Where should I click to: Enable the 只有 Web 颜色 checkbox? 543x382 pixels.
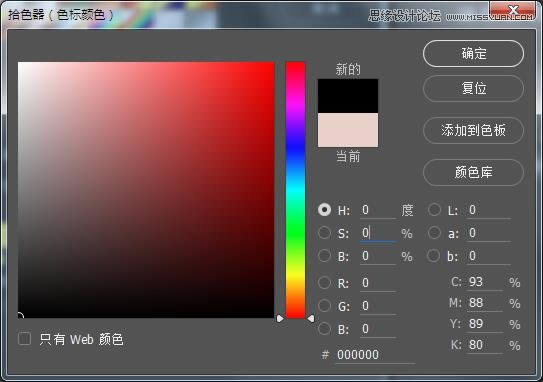click(24, 339)
